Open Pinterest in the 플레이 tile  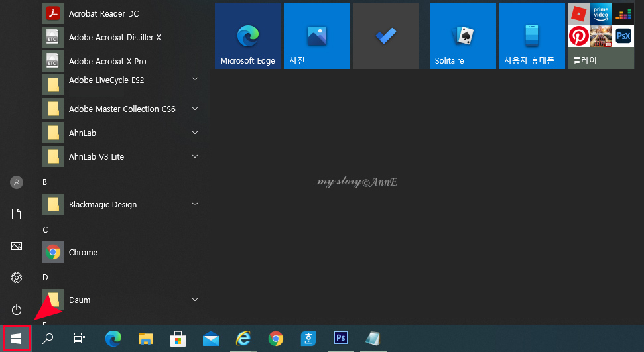[578, 36]
